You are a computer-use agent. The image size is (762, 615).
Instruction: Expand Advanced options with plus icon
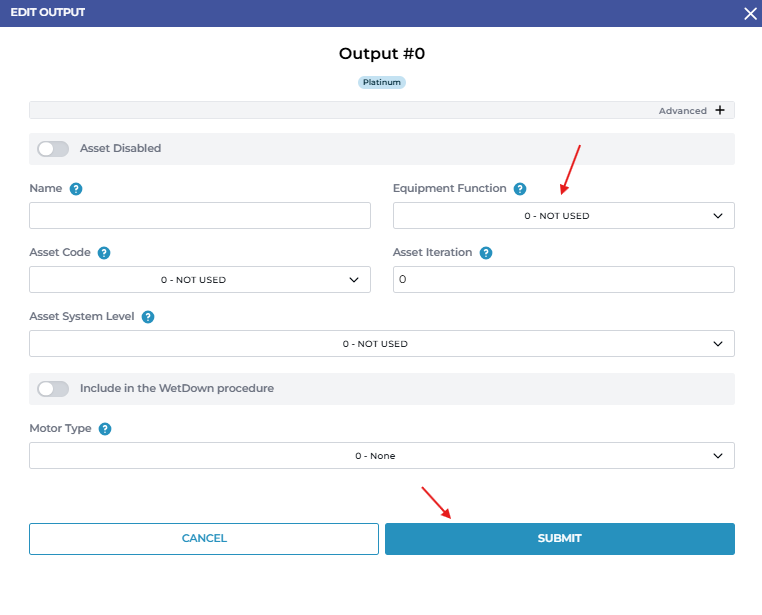tap(719, 110)
